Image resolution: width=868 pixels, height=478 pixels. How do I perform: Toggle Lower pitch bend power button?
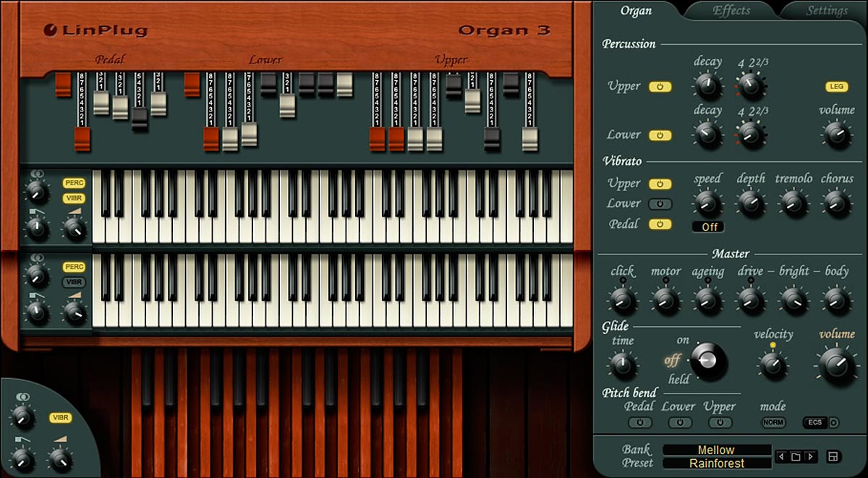(x=679, y=422)
